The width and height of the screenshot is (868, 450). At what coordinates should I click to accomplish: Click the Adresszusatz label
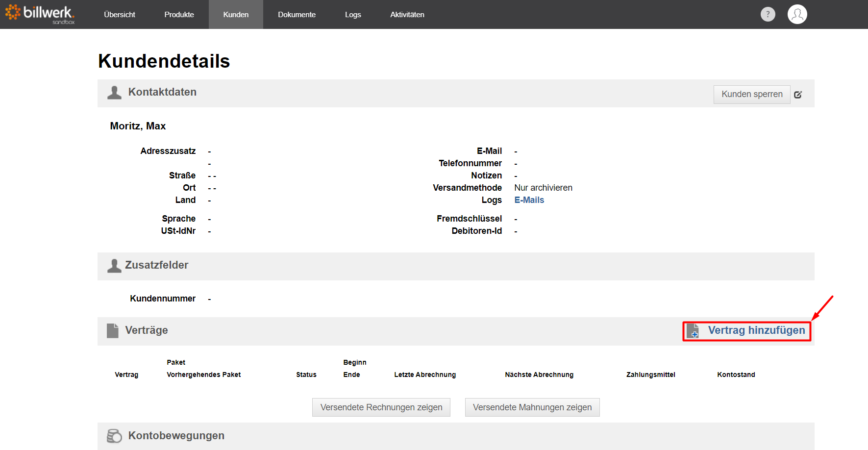click(168, 151)
